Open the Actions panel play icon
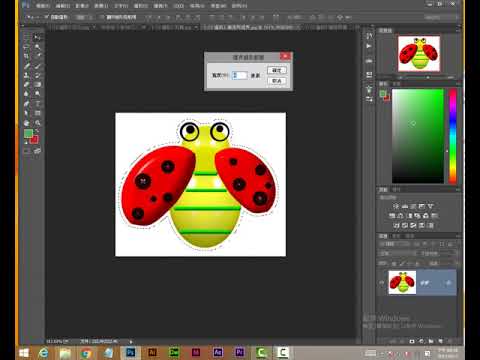The height and width of the screenshot is (360, 480). (369, 46)
